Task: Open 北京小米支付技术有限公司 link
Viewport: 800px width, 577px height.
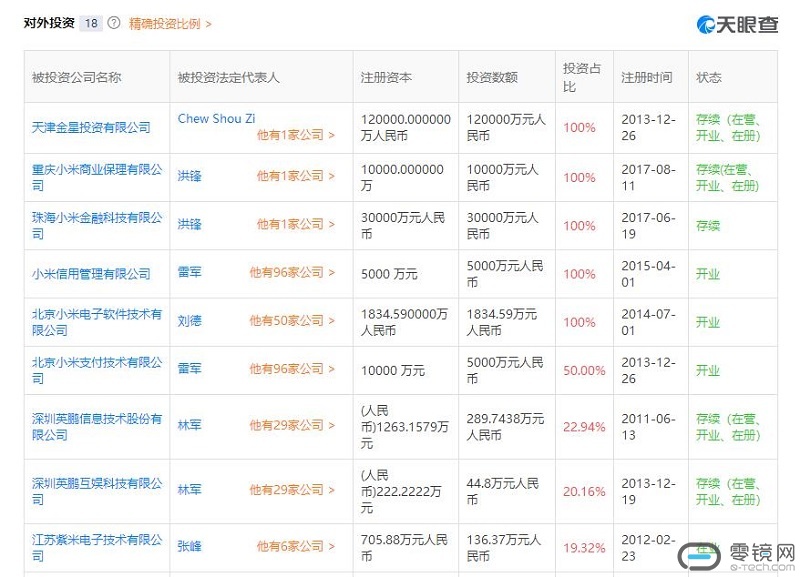Action: (x=96, y=370)
